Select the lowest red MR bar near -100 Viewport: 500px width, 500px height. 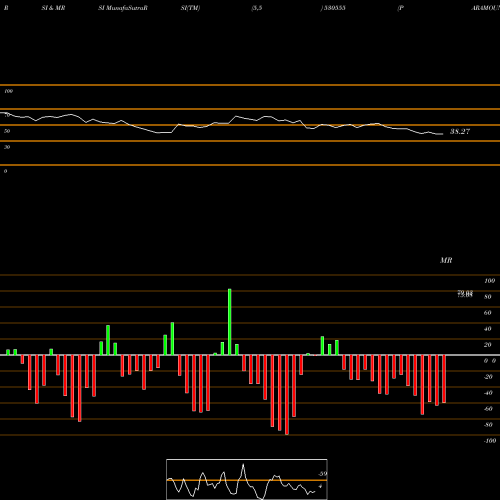tap(287, 395)
